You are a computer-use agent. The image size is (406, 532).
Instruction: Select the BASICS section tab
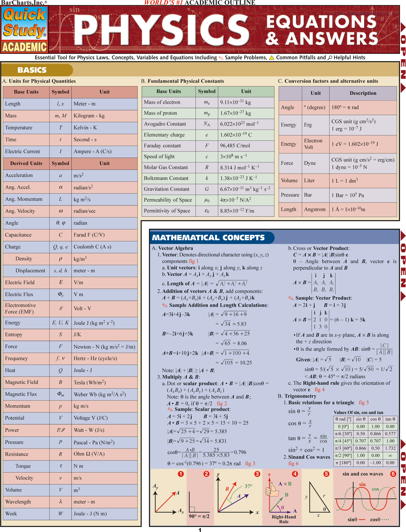click(x=37, y=70)
